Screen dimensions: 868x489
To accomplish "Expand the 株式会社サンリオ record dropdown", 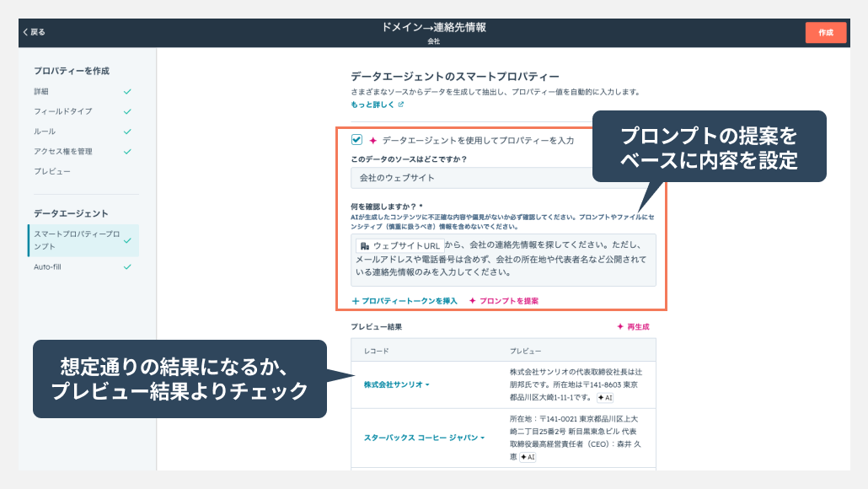I will click(397, 384).
